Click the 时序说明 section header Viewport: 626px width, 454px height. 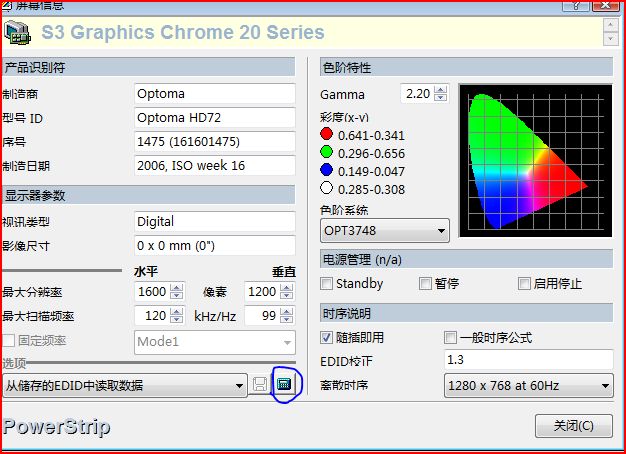[x=466, y=313]
